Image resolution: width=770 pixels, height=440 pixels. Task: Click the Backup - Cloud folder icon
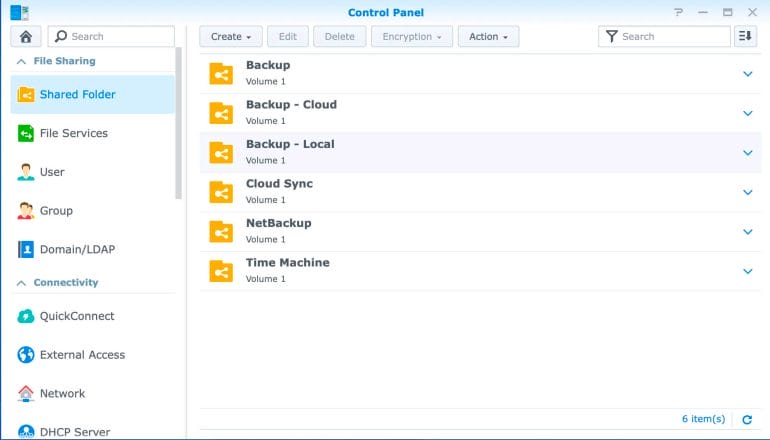click(221, 113)
